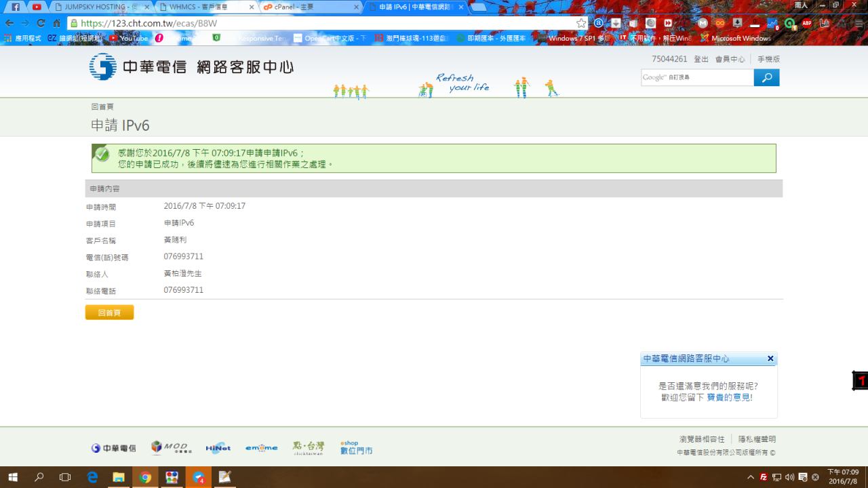Switch to the WHMCS tab

click(x=203, y=7)
